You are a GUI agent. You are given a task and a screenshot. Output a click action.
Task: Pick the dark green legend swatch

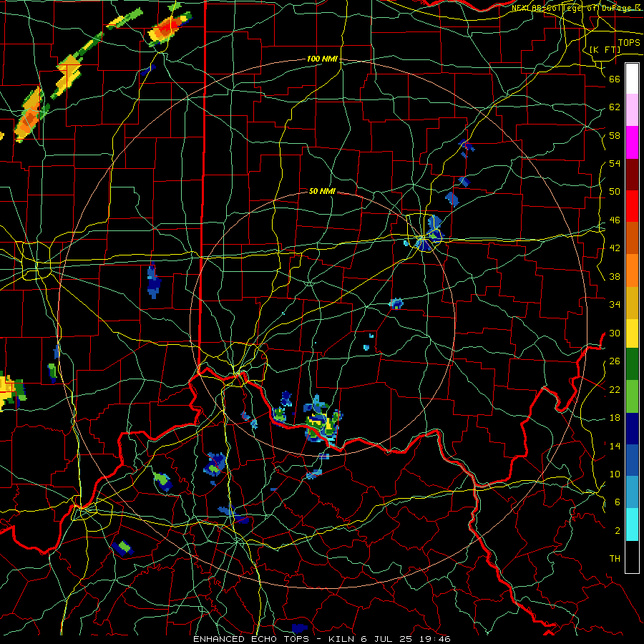pos(632,364)
